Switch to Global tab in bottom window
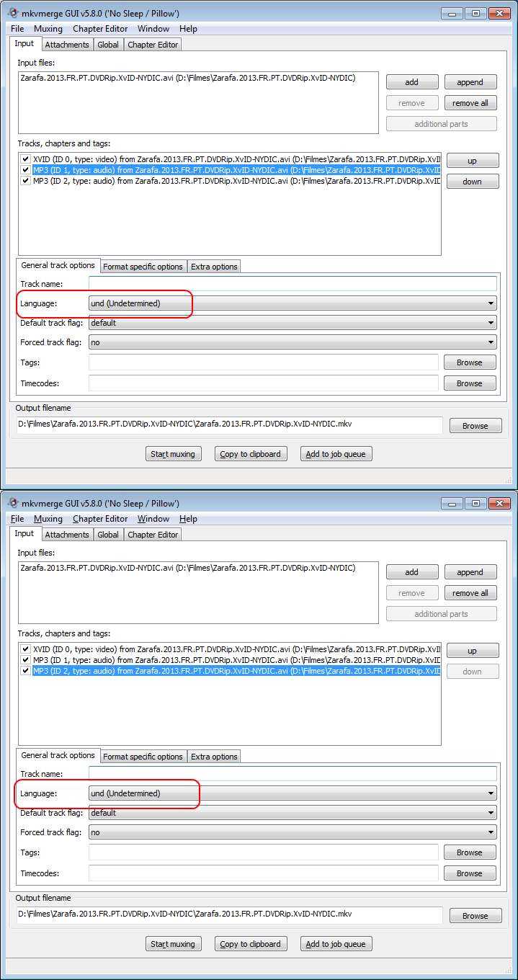 (108, 535)
